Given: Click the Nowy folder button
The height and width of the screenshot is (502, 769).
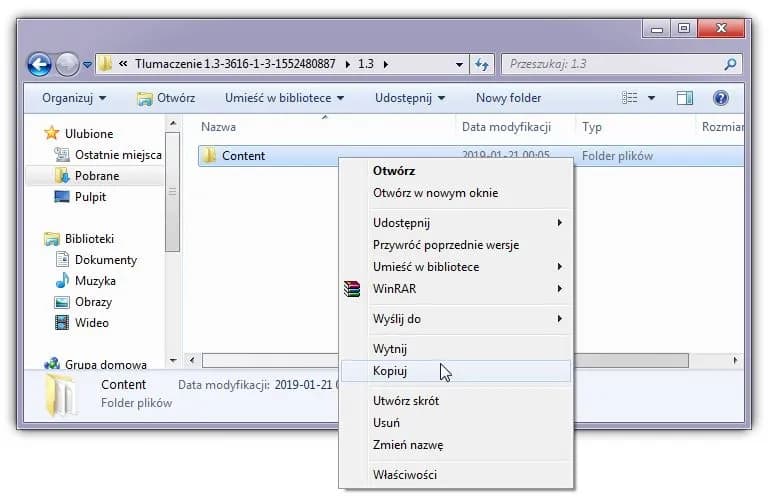Looking at the screenshot, I should click(x=508, y=98).
